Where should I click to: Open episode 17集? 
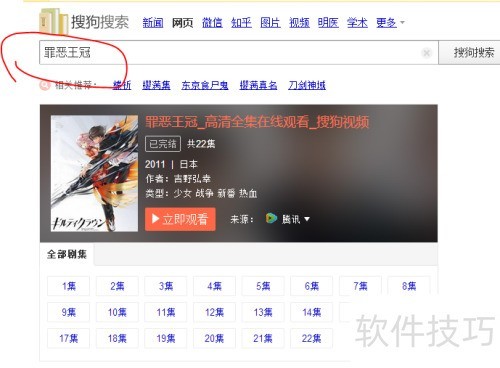click(68, 338)
